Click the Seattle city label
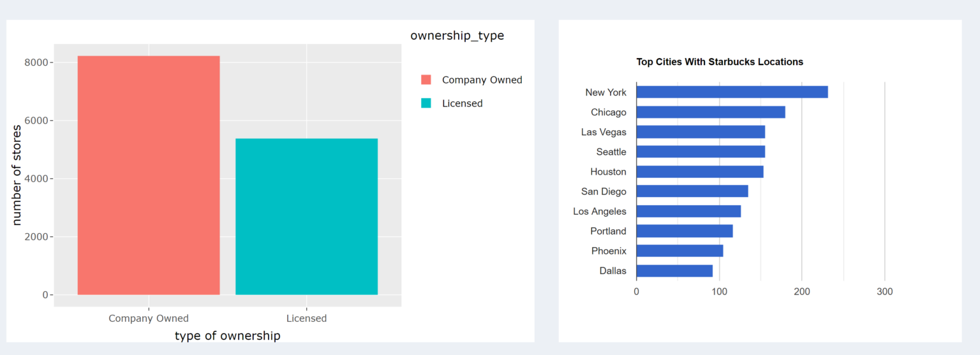980x355 pixels. point(611,152)
